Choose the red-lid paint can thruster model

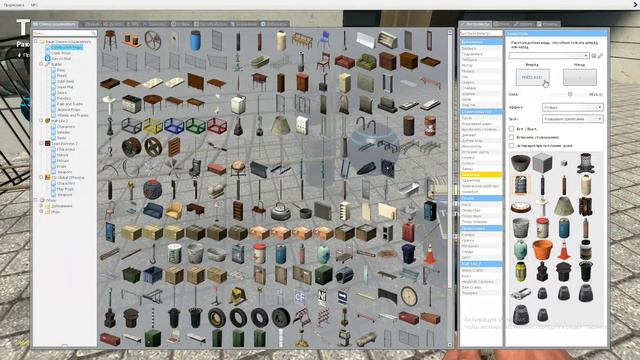pos(542,228)
